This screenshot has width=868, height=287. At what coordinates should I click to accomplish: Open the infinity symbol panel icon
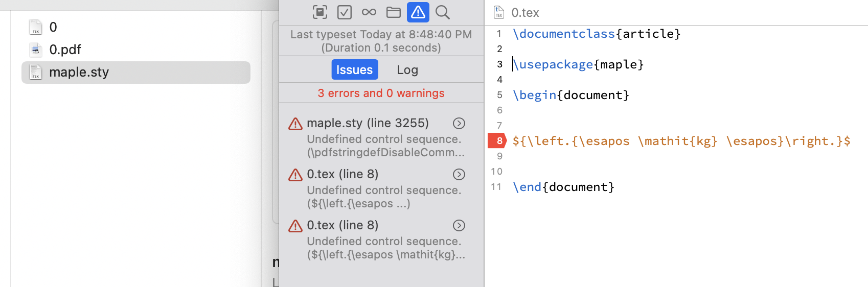[x=369, y=12]
